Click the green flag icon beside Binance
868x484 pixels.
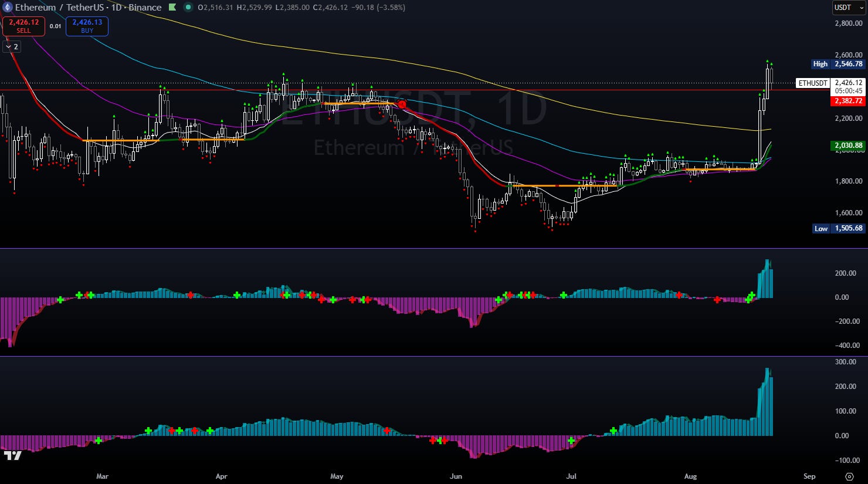tap(172, 8)
